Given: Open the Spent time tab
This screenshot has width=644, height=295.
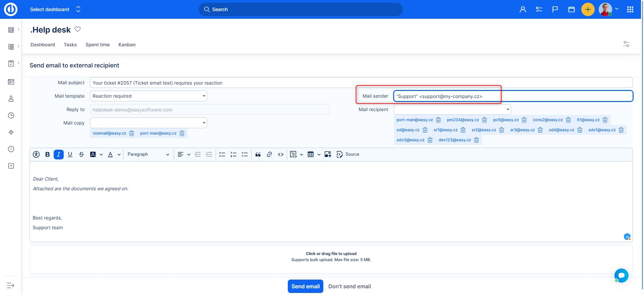Looking at the screenshot, I should click(98, 45).
